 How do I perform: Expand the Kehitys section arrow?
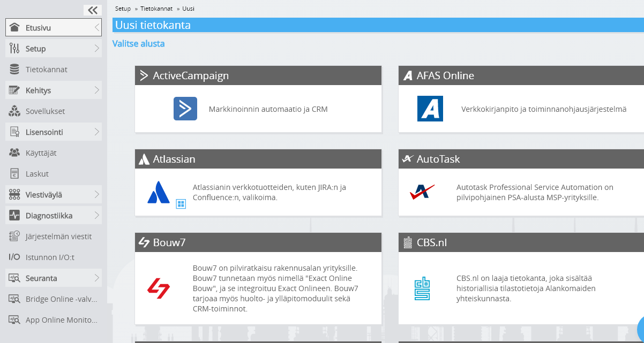coord(96,90)
